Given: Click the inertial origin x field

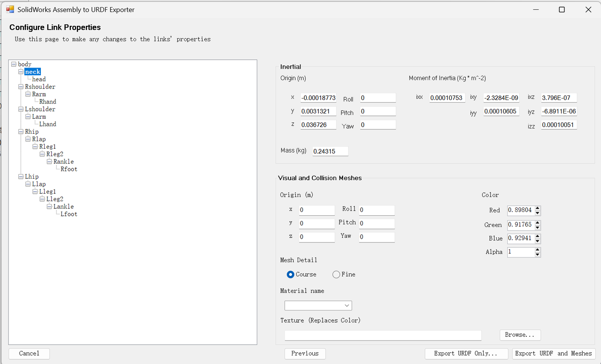Looking at the screenshot, I should pyautogui.click(x=318, y=98).
